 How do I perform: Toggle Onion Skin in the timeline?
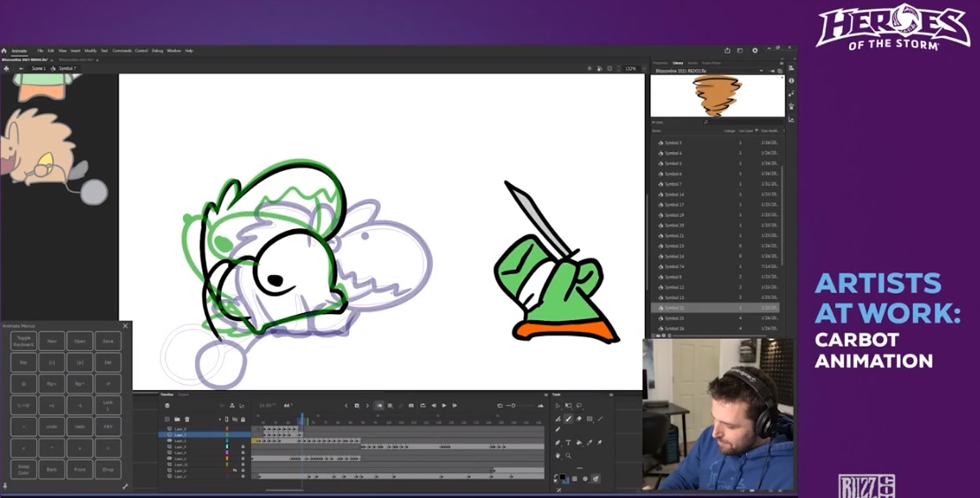379,405
